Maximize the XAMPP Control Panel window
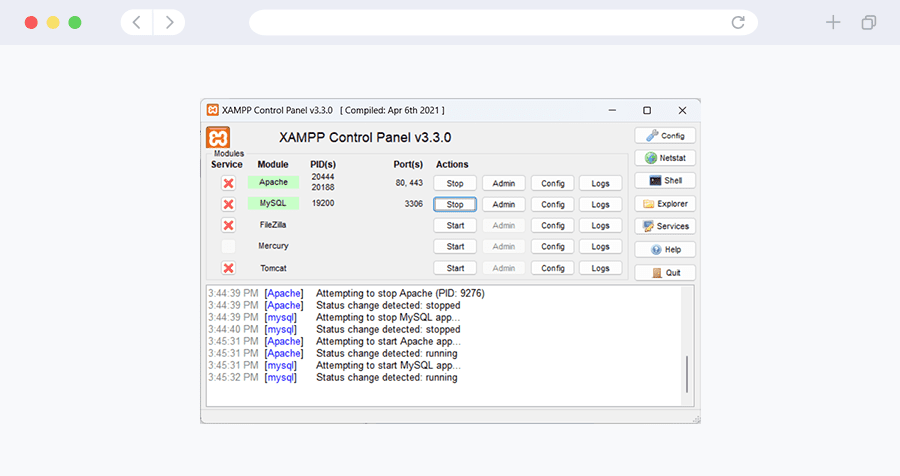 (x=647, y=110)
